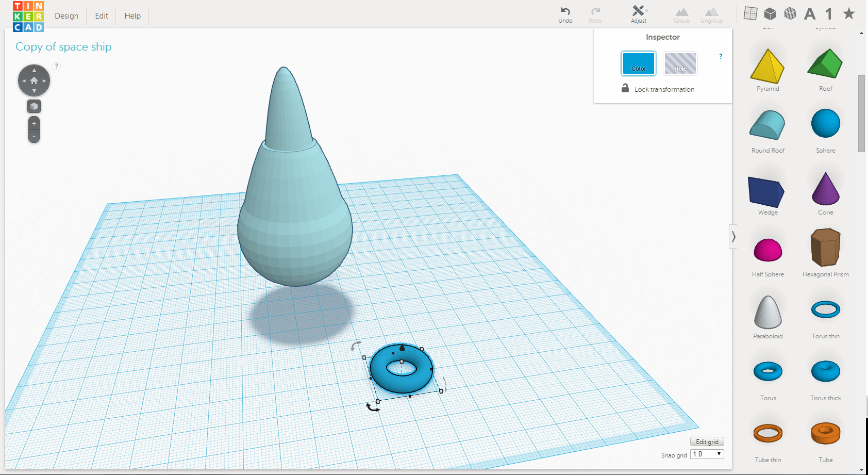Open the Snap grid dropdown
The height and width of the screenshot is (475, 868).
coord(707,454)
